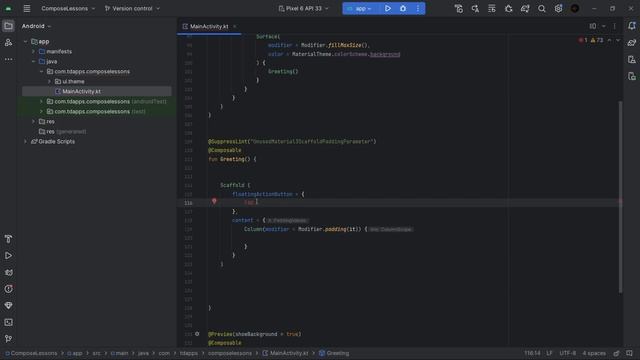Open the user account avatar
Viewport: 640px width, 360px height.
(x=575, y=8)
